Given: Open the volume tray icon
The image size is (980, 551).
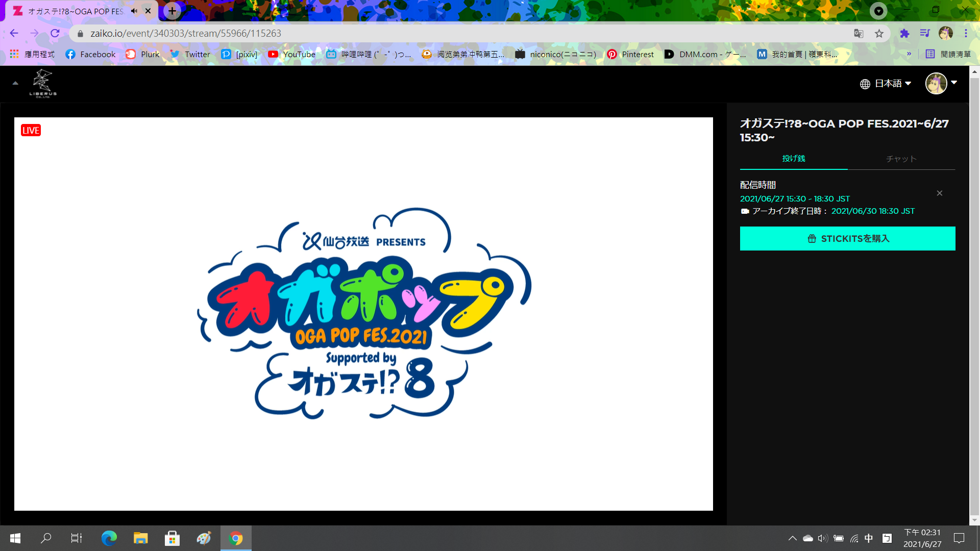Looking at the screenshot, I should coord(823,538).
